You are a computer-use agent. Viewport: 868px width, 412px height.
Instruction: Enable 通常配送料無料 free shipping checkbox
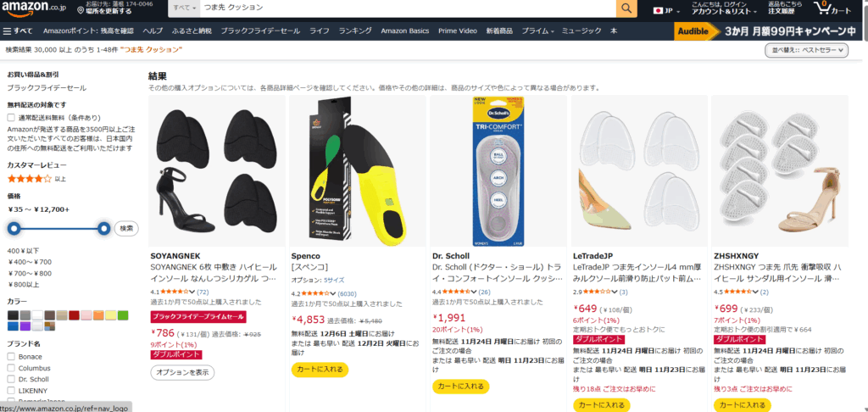(x=11, y=117)
